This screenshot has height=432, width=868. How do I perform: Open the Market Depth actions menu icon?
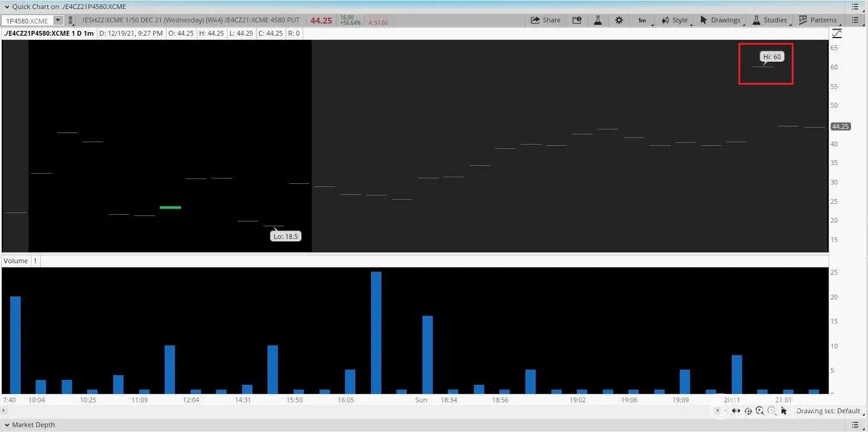[855, 425]
